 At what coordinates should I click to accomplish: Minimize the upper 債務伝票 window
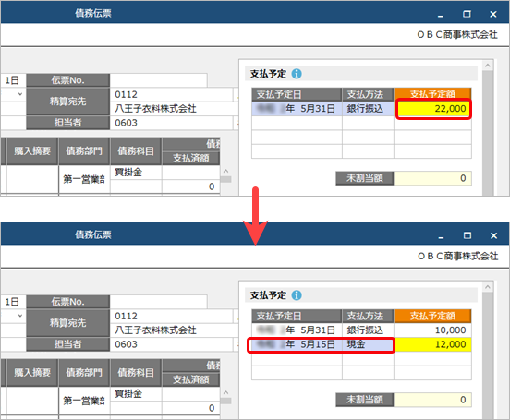(441, 14)
